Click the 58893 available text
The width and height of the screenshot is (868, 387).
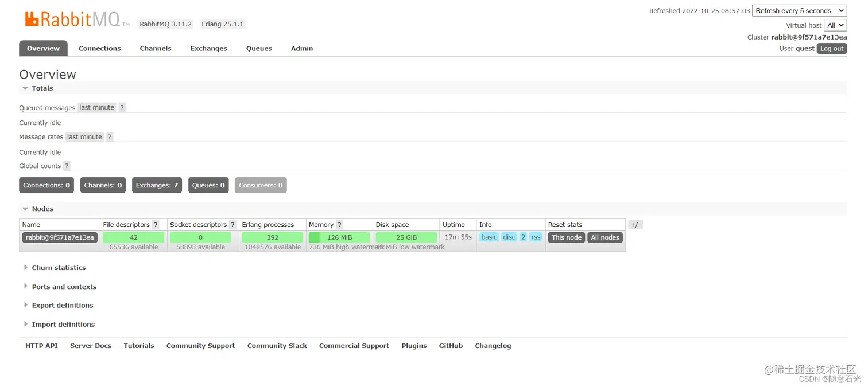point(200,247)
